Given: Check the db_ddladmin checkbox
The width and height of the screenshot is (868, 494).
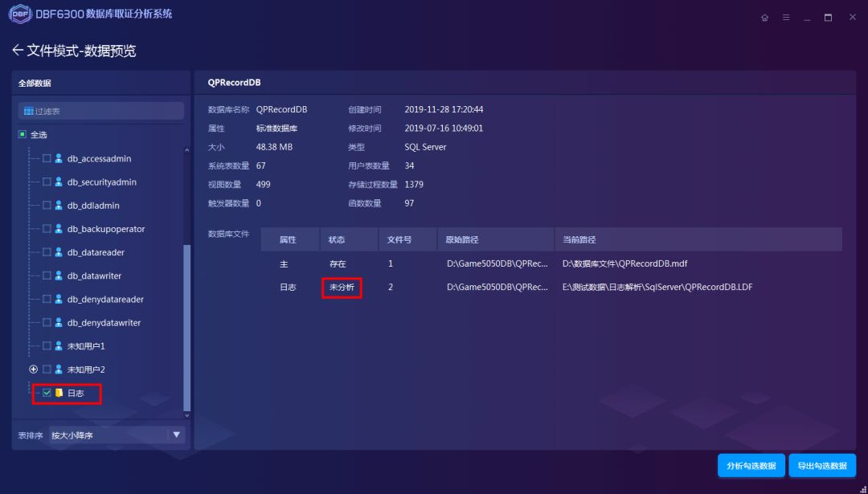Looking at the screenshot, I should 47,206.
